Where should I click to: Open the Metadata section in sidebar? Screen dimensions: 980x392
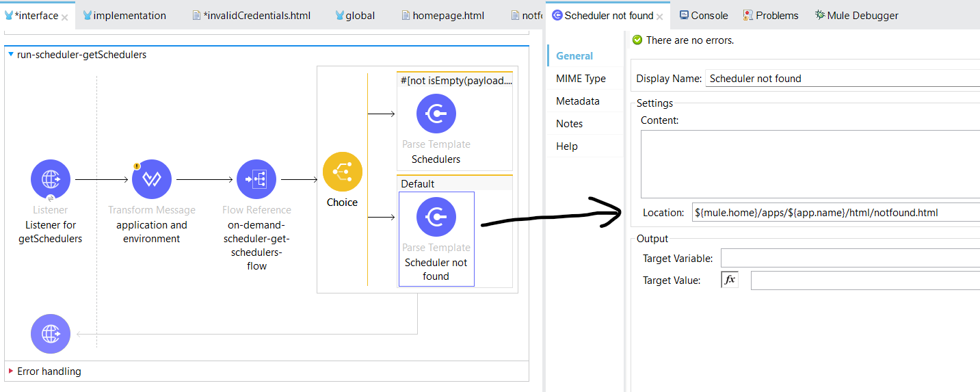pyautogui.click(x=577, y=101)
